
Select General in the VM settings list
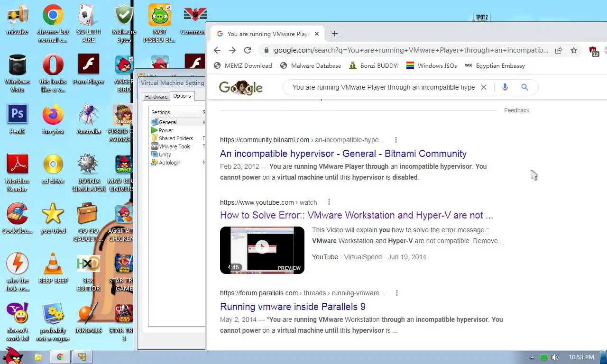pyautogui.click(x=164, y=122)
